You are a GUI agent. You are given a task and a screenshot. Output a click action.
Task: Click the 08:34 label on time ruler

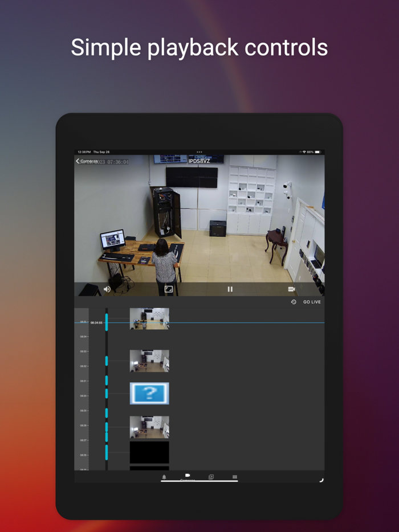tap(84, 337)
